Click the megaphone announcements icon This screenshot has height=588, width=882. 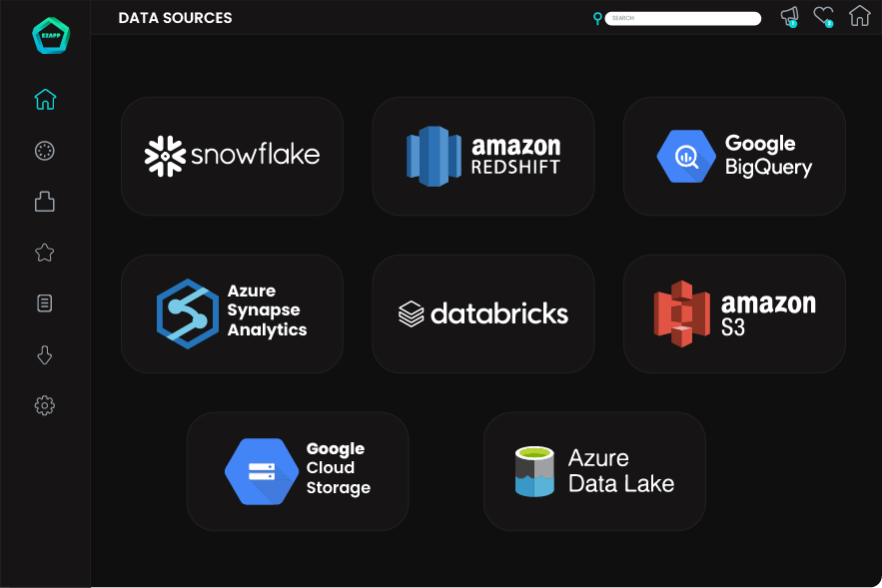tap(789, 17)
